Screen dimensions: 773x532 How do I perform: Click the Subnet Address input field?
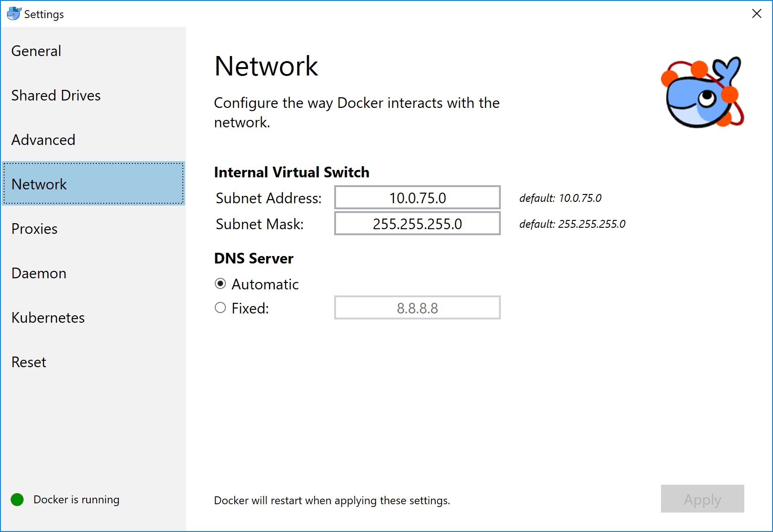pos(417,197)
